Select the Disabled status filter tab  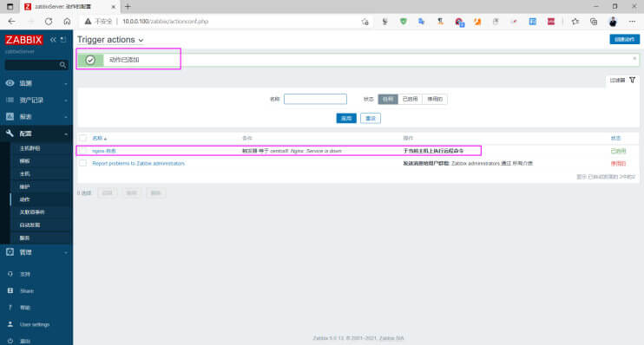tap(435, 100)
